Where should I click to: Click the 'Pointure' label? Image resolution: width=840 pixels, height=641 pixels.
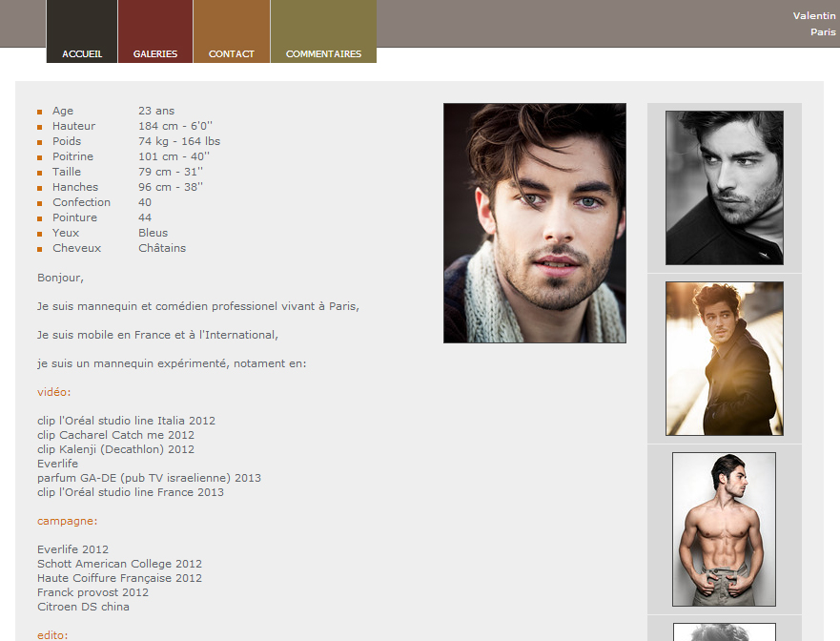pos(75,217)
